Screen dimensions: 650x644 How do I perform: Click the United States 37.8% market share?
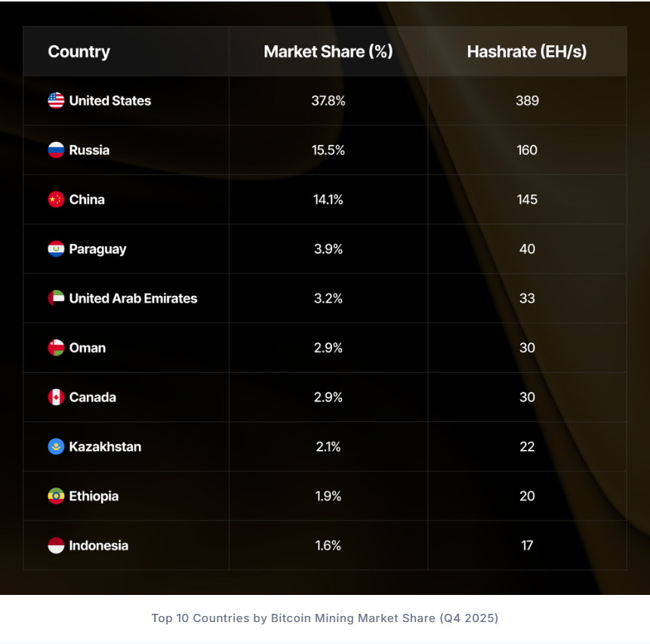tap(328, 100)
